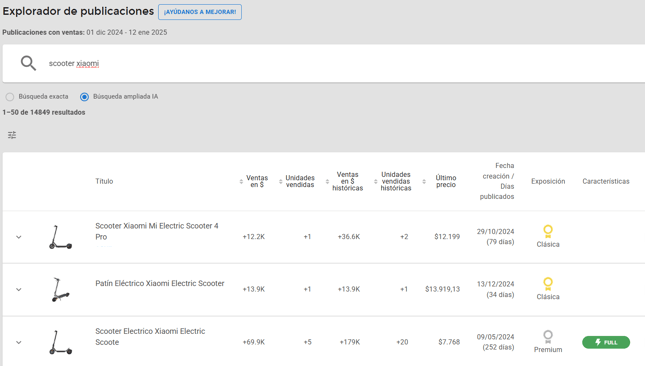Click the 29/10/2024 creation date
This screenshot has height=366, width=645.
point(495,232)
